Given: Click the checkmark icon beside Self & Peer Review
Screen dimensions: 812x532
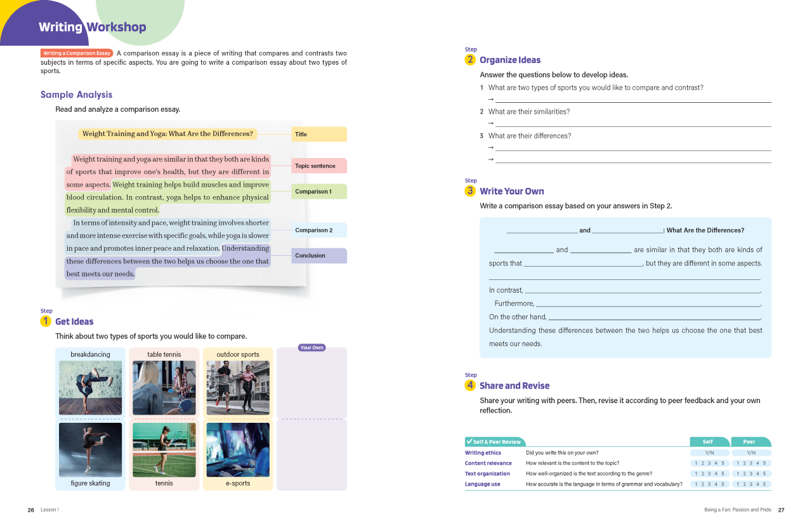Looking at the screenshot, I should pos(469,442).
